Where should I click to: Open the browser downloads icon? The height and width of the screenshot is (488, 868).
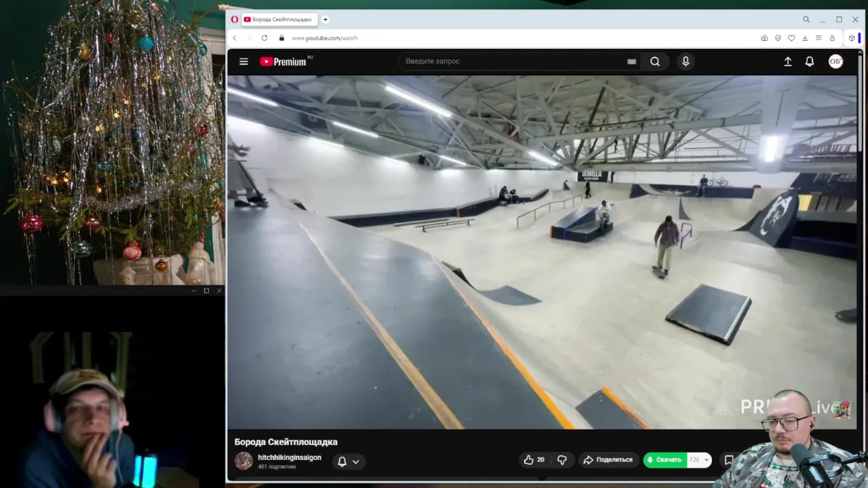tap(805, 38)
